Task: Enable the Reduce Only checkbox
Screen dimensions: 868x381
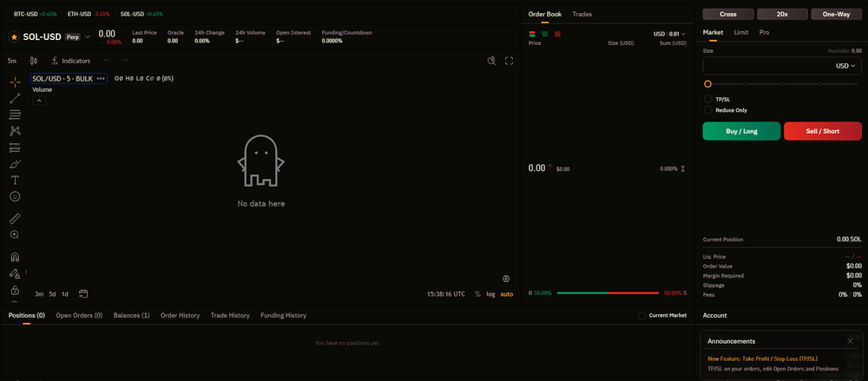Action: [708, 110]
